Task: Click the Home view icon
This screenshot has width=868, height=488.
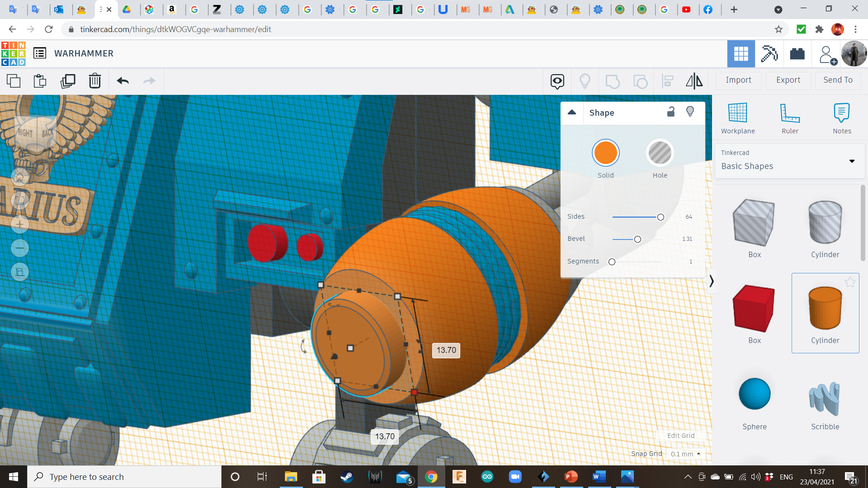Action: pyautogui.click(x=20, y=177)
